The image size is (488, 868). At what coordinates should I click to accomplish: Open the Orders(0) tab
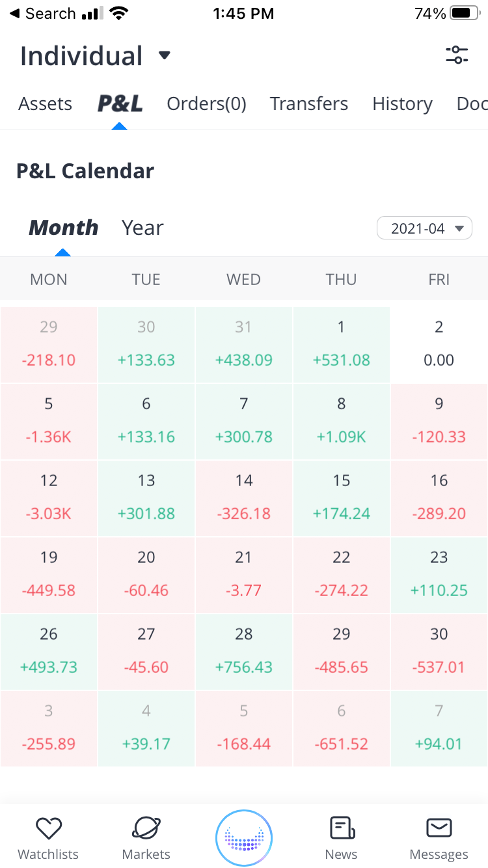(x=206, y=104)
